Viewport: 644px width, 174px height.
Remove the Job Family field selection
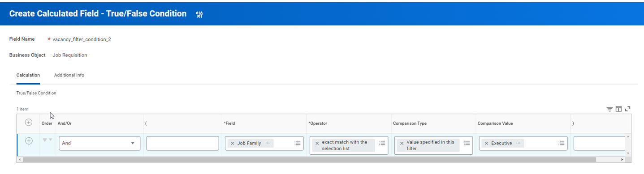(x=232, y=143)
